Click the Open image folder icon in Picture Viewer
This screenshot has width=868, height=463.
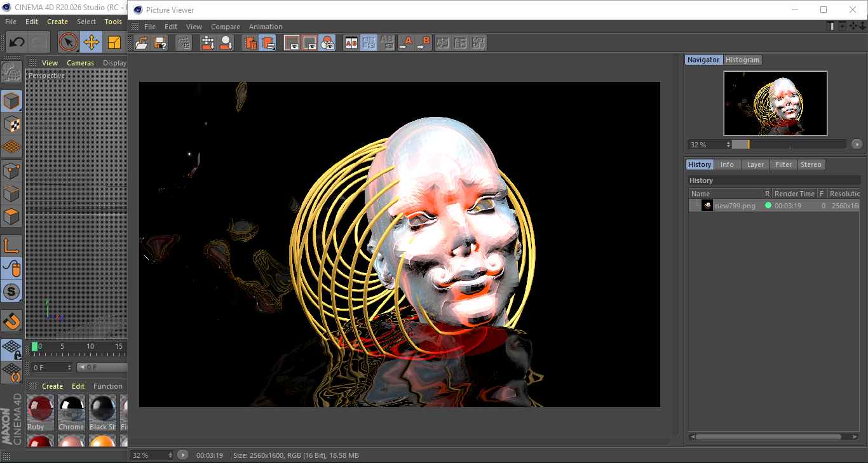tap(142, 43)
